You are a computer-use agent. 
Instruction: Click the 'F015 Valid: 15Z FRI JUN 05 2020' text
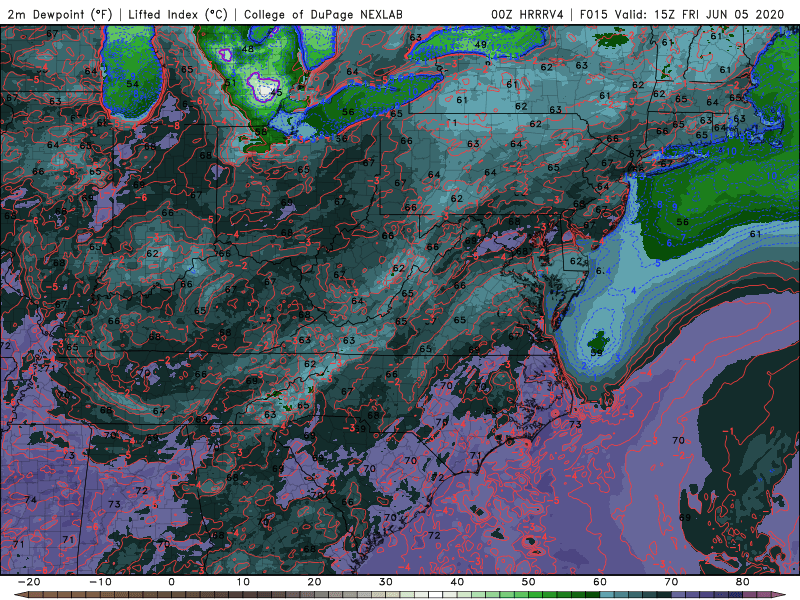682,14
